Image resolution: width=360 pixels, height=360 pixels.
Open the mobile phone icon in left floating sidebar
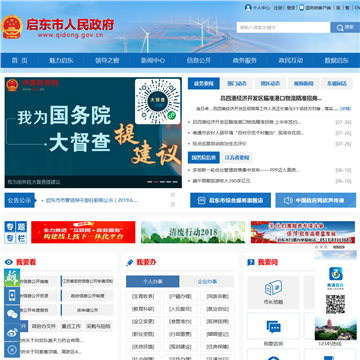click(x=12, y=295)
